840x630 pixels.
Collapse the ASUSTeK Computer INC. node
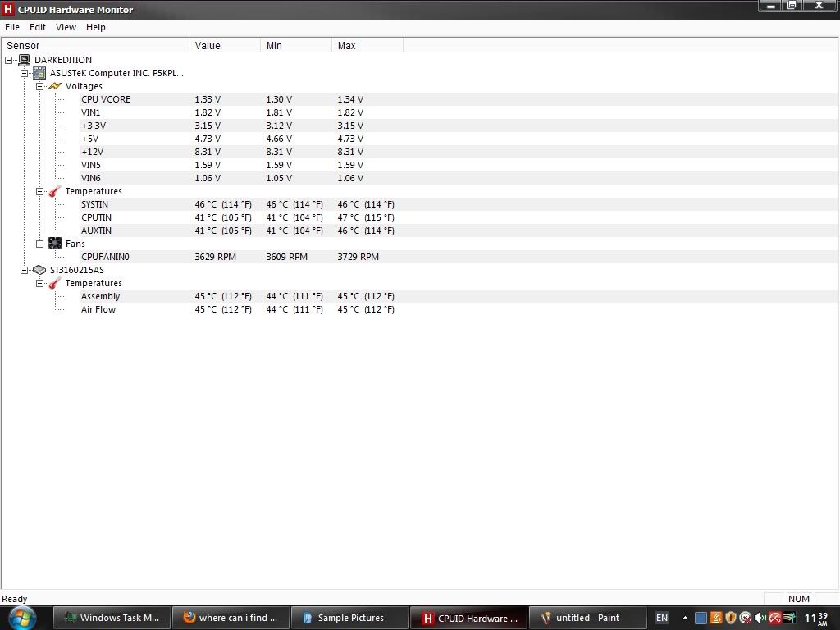click(x=24, y=73)
